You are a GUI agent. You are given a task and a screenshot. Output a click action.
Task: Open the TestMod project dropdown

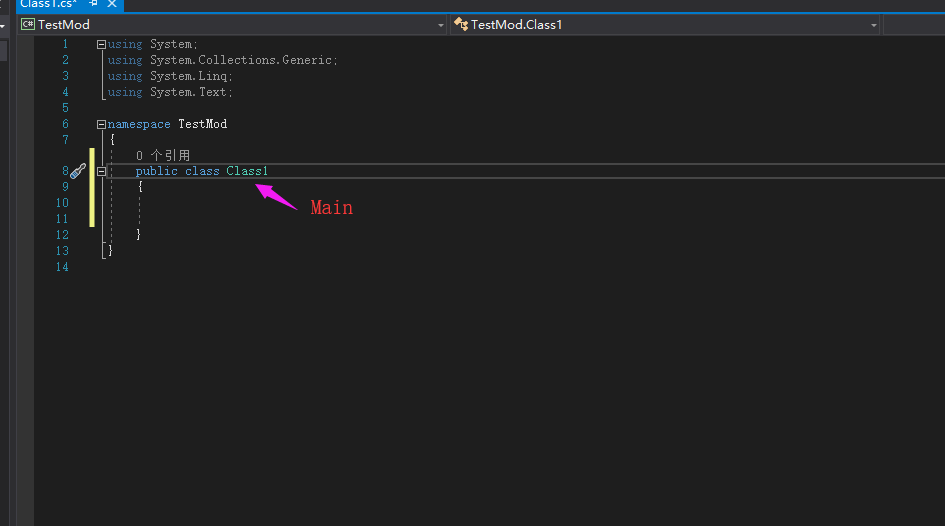click(x=440, y=25)
